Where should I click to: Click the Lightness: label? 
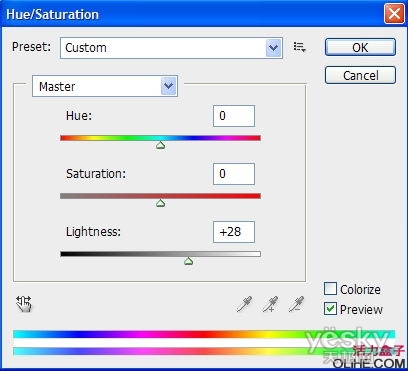[93, 232]
